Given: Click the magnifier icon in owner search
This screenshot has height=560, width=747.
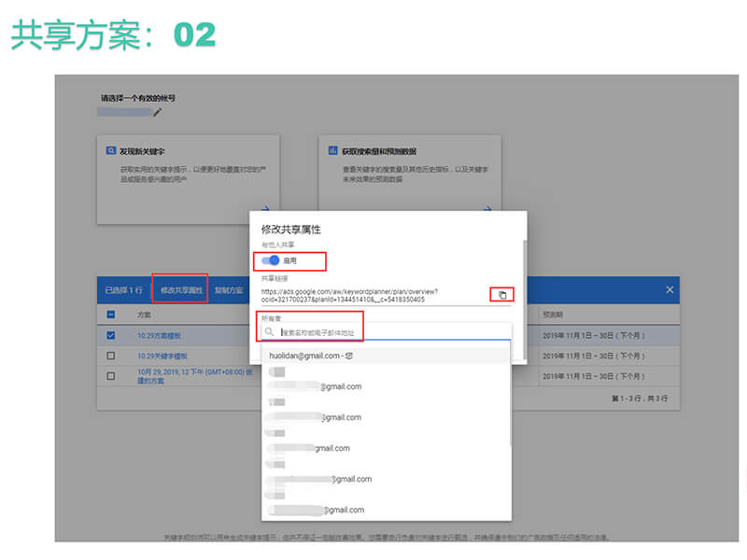Looking at the screenshot, I should click(x=270, y=331).
